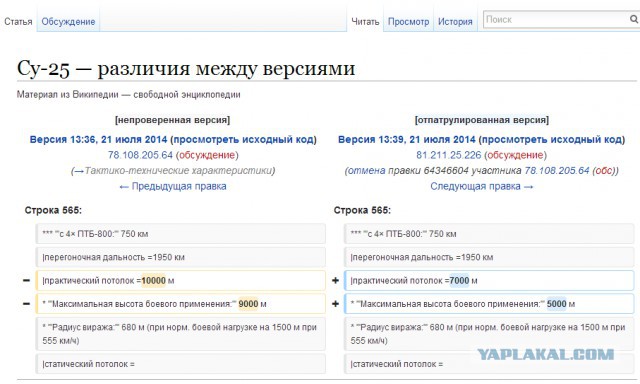The image size is (640, 384).
Task: Click right line с 4× ПТБ-800 750 км
Action: point(489,234)
